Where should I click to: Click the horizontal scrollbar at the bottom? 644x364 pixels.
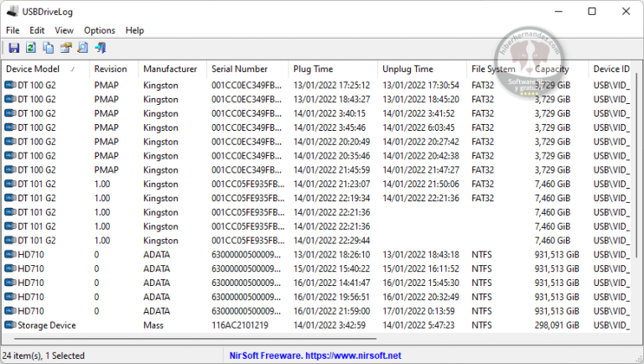pos(252,340)
